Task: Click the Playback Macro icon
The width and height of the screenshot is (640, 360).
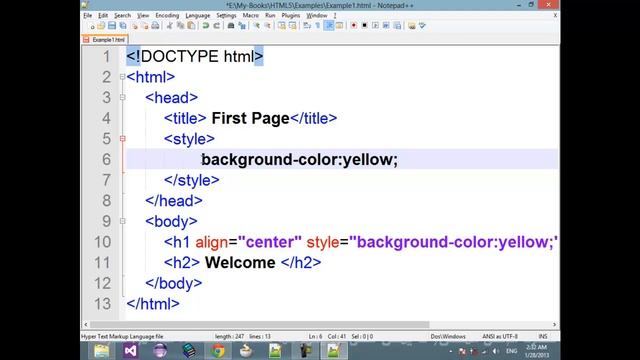Action: (x=375, y=26)
